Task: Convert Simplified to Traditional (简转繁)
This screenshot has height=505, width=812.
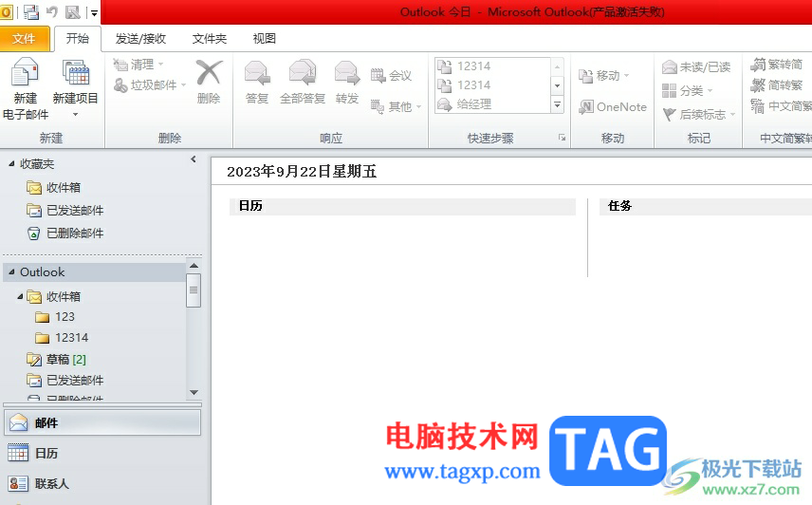Action: tap(776, 84)
